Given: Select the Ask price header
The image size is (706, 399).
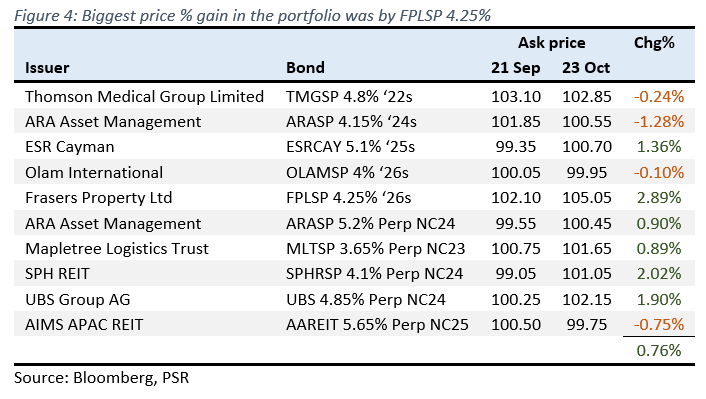Looking at the screenshot, I should tap(552, 43).
